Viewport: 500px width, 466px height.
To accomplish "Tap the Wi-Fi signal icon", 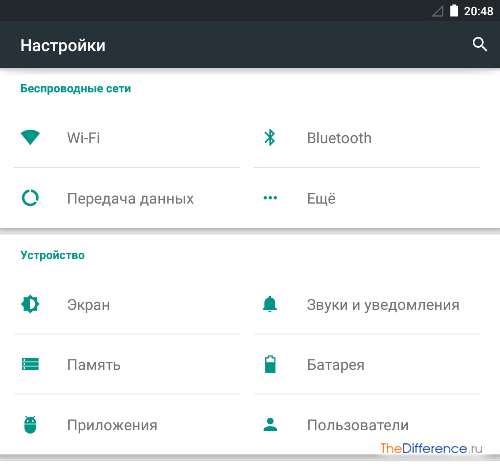I will tap(30, 137).
